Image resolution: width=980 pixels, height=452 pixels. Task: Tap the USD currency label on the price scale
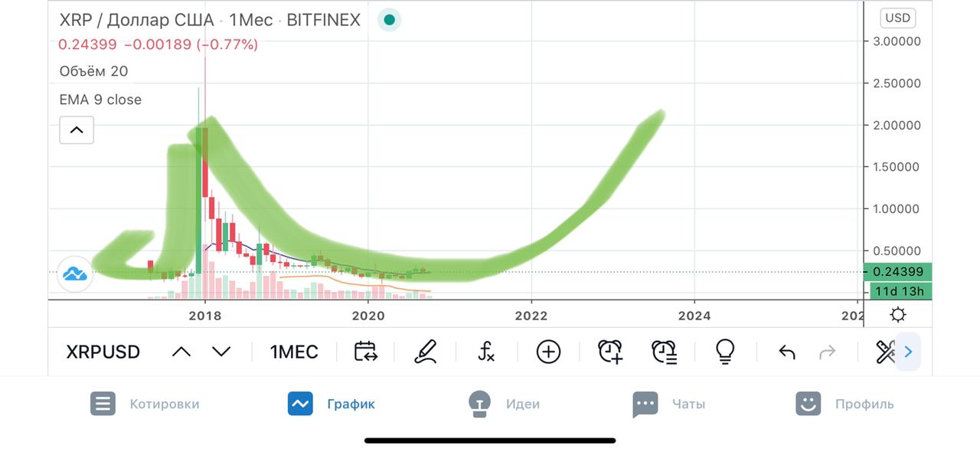[x=897, y=18]
